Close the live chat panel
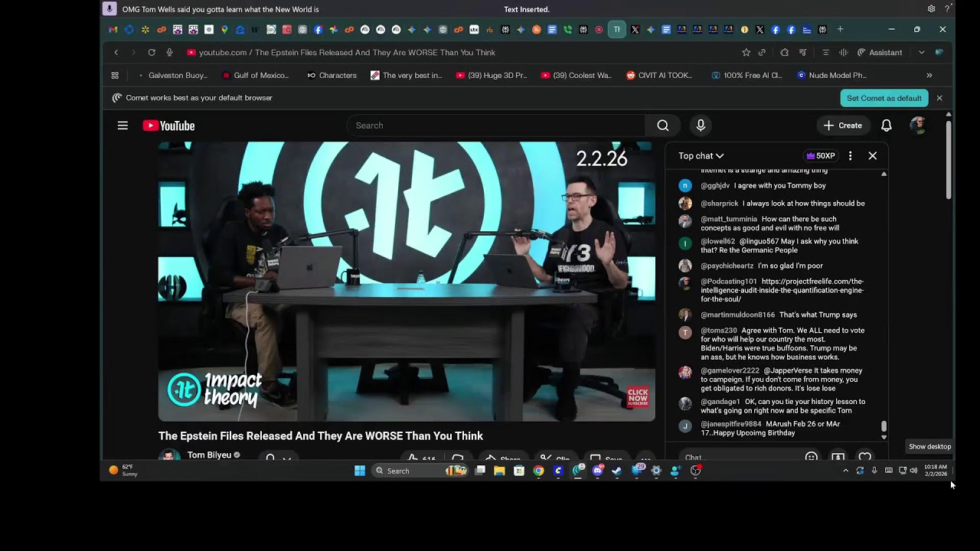The image size is (980, 551). (872, 155)
